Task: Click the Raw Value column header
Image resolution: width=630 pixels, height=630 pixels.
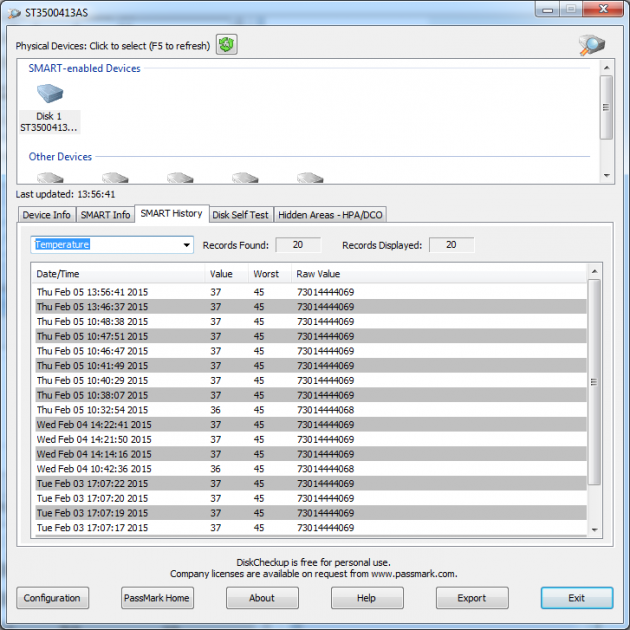Action: 318,274
